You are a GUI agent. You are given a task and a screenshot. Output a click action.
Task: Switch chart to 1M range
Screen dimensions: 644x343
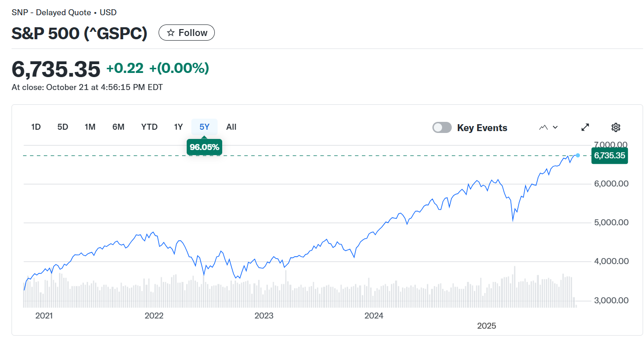point(90,127)
